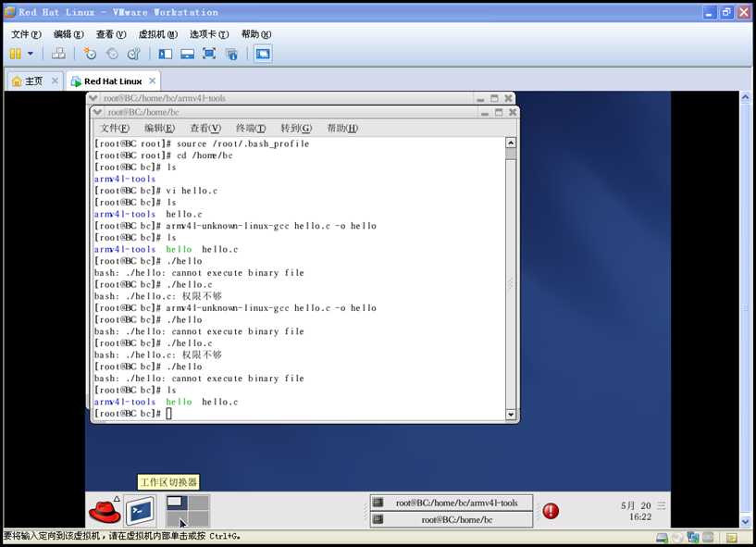Open the 终端(T) menu in terminal
This screenshot has width=756, height=547.
(x=251, y=129)
